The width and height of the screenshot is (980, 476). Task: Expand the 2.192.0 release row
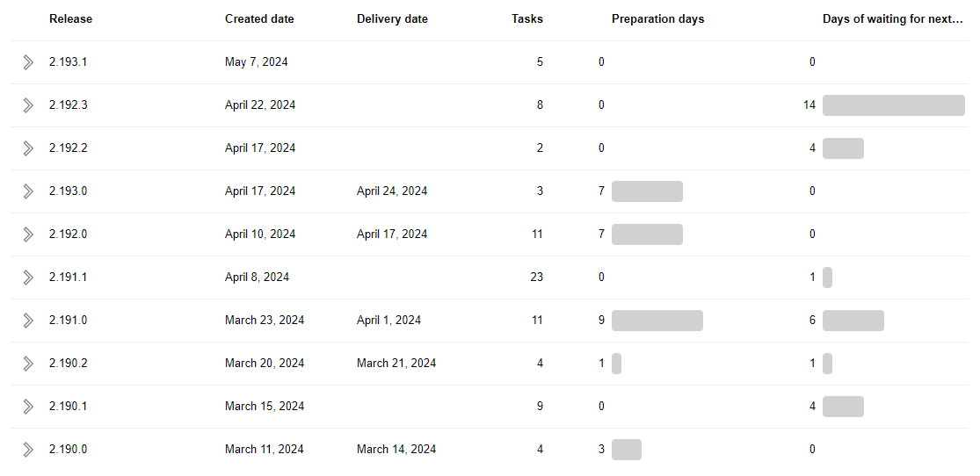28,234
